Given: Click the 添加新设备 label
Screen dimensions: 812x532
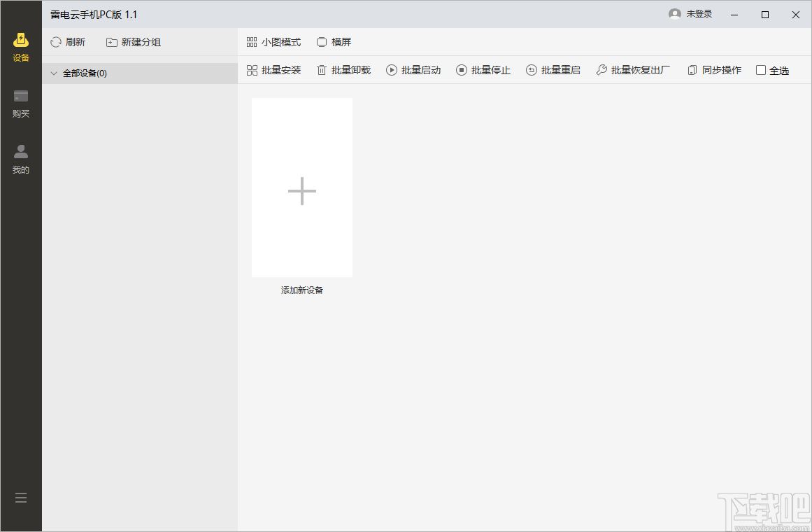Looking at the screenshot, I should pos(301,290).
